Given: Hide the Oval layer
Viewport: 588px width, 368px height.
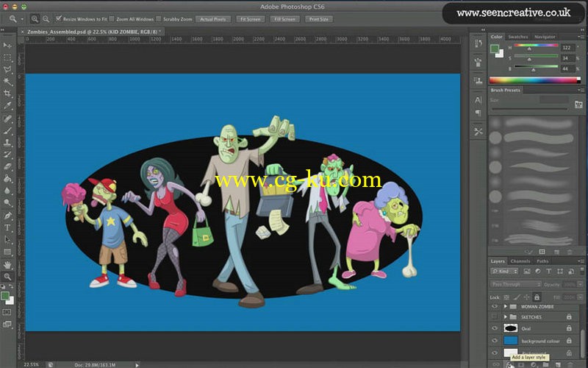Looking at the screenshot, I should pos(495,328).
